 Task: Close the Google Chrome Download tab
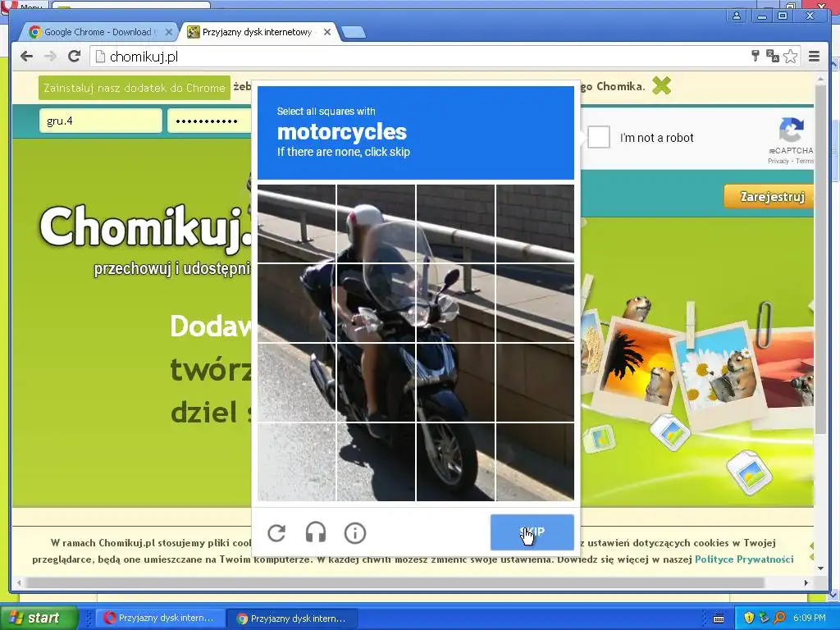coord(168,32)
